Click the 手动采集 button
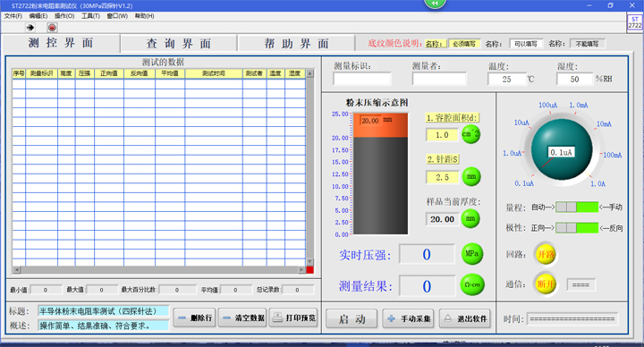The height and width of the screenshot is (347, 644). (x=408, y=318)
